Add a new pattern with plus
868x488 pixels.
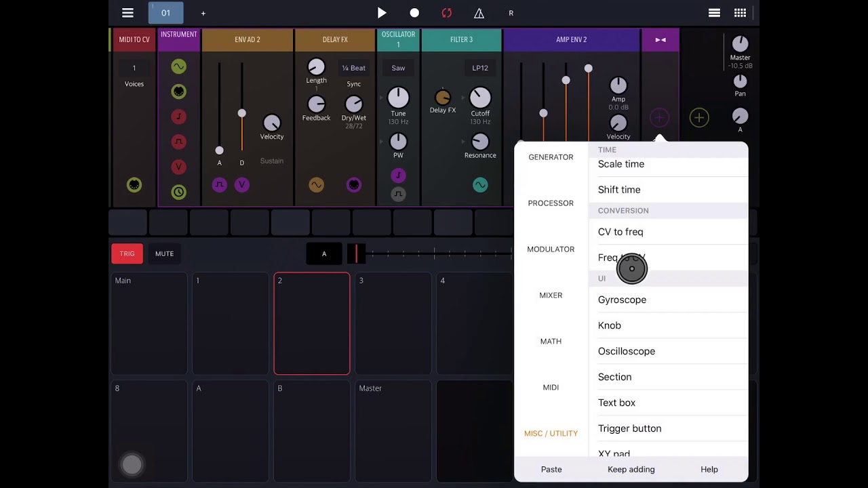pyautogui.click(x=203, y=13)
